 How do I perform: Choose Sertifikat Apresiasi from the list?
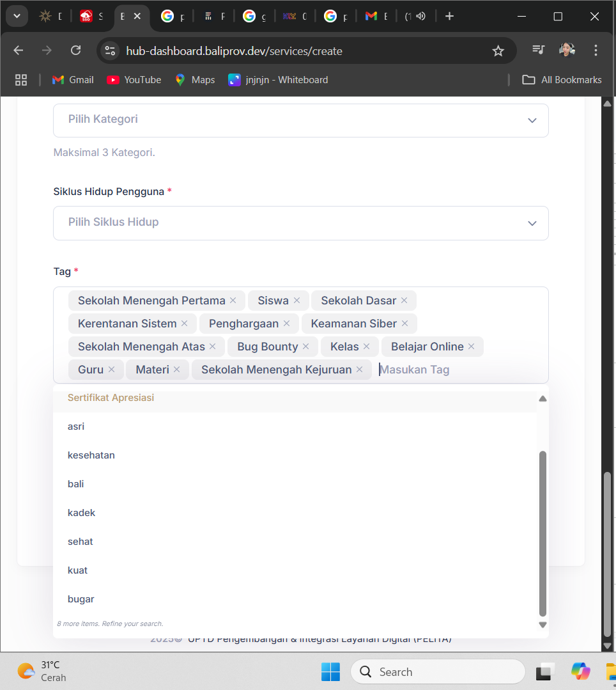point(111,398)
